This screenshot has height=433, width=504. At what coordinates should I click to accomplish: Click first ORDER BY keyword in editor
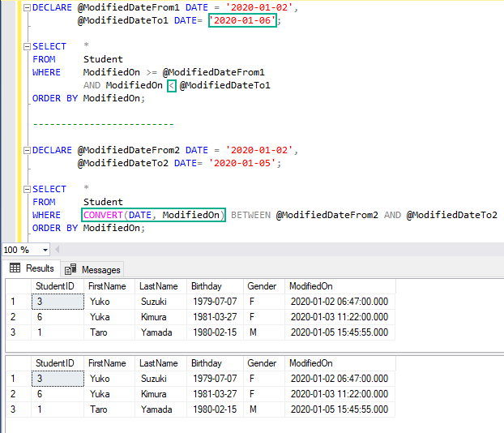[55, 98]
